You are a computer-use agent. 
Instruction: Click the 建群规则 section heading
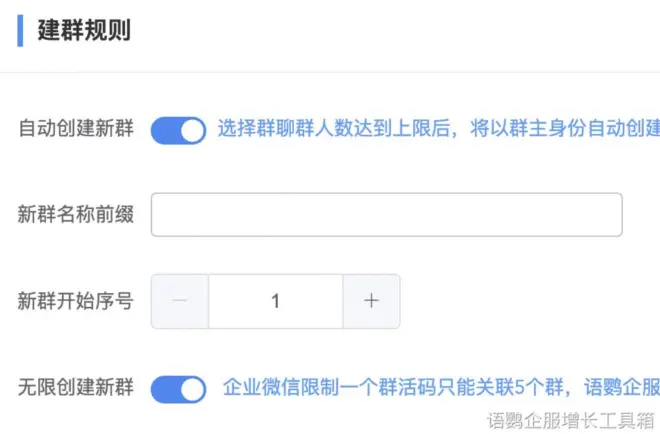(x=83, y=30)
